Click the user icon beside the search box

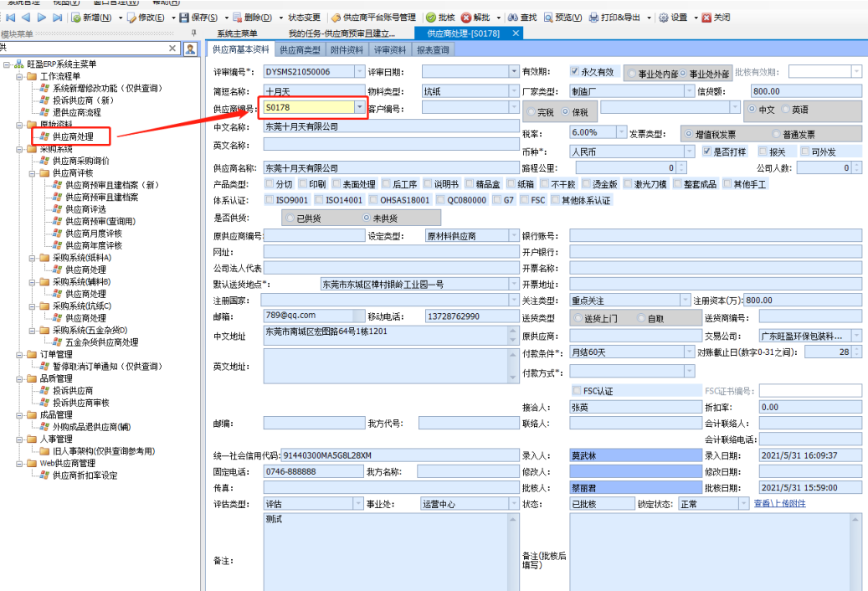(190, 49)
